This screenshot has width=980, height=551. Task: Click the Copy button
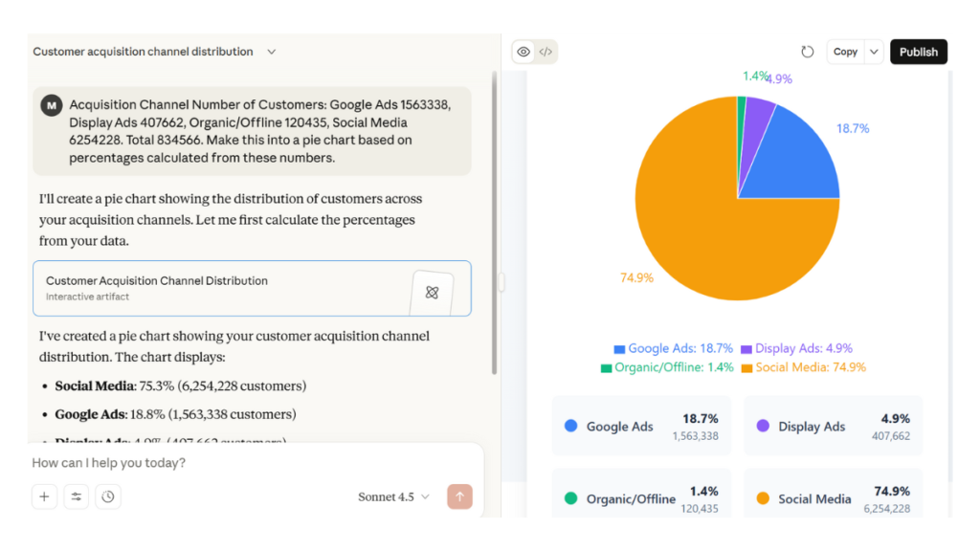(845, 52)
